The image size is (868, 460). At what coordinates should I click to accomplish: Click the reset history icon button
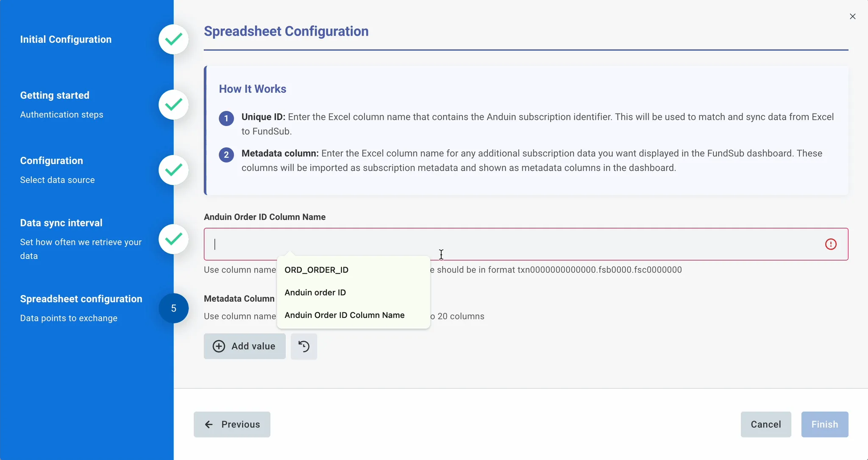304,346
